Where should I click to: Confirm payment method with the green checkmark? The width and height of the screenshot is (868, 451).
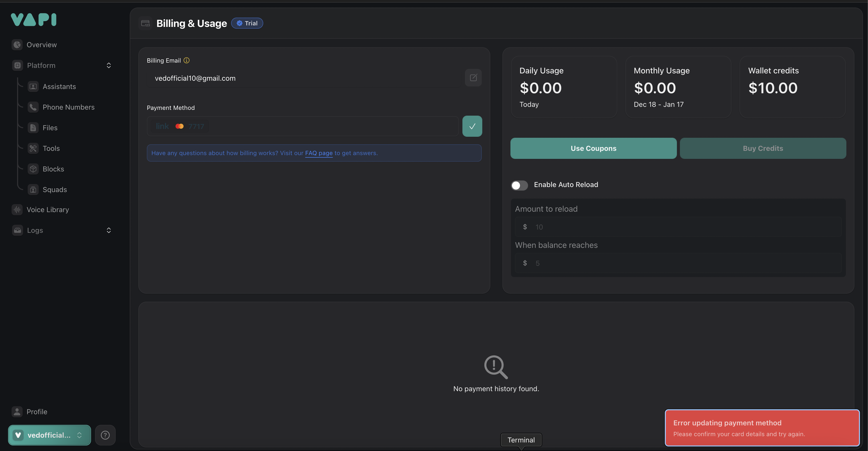click(472, 126)
